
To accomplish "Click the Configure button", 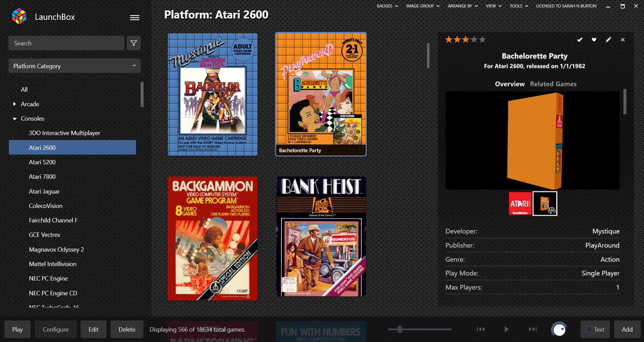I will click(55, 329).
